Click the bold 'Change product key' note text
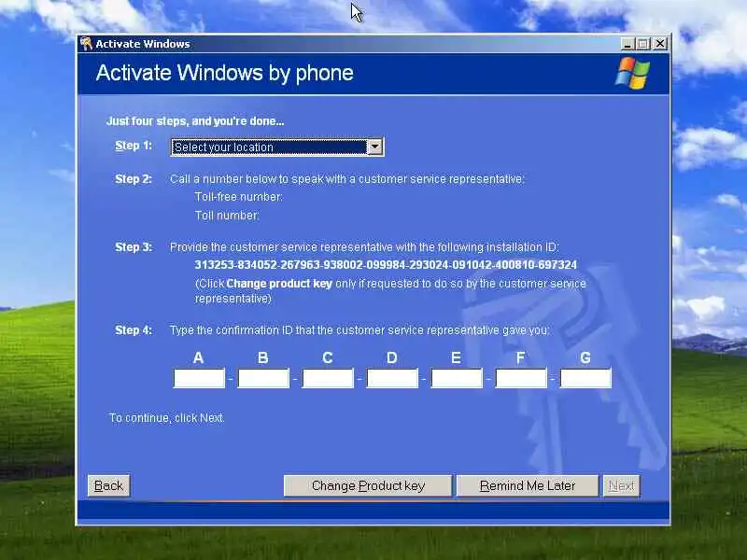Viewport: 747px width, 560px height. pos(279,284)
